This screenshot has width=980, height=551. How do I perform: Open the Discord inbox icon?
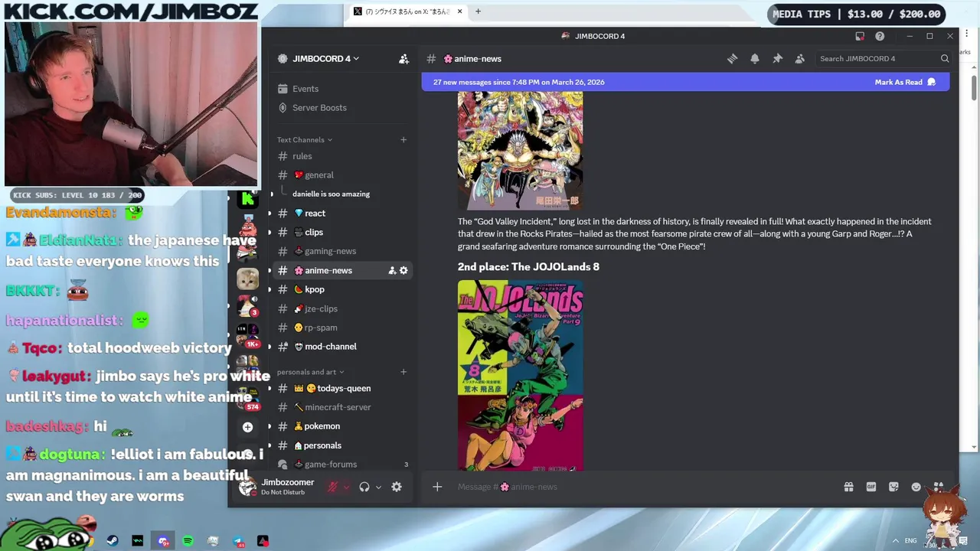(x=860, y=36)
